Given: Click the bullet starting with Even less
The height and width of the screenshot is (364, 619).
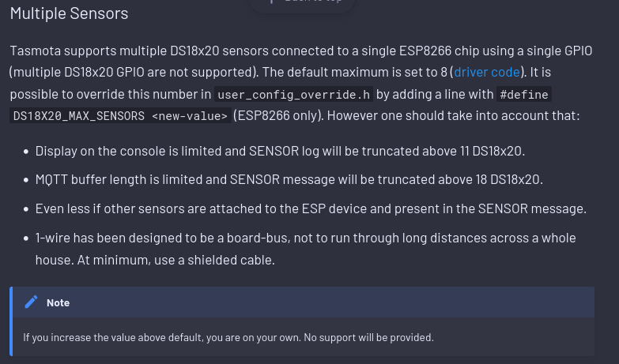Looking at the screenshot, I should [311, 208].
